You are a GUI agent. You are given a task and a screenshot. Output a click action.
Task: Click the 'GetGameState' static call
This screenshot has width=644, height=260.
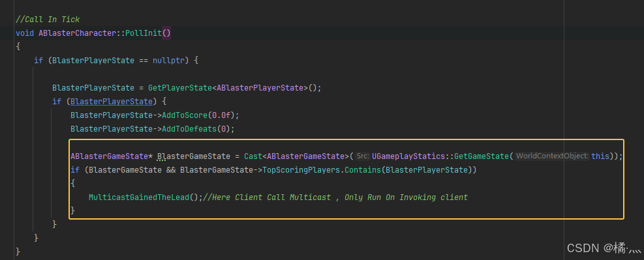click(x=482, y=156)
